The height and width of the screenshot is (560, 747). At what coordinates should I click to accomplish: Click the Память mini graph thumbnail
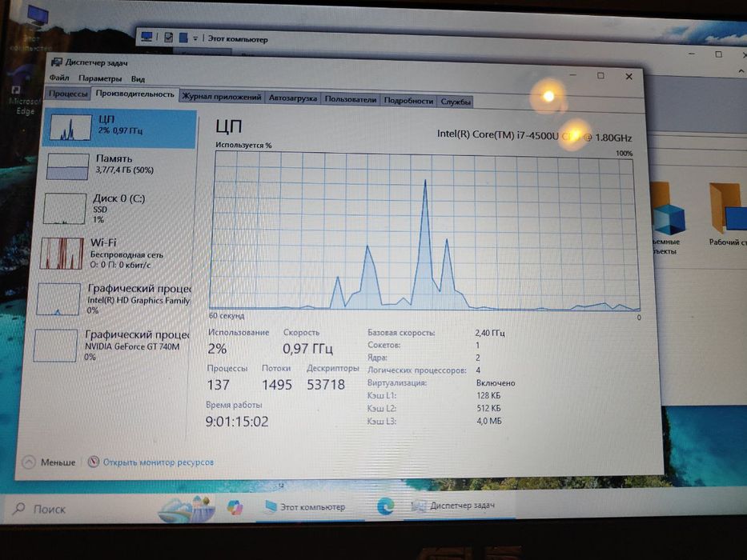[67, 166]
